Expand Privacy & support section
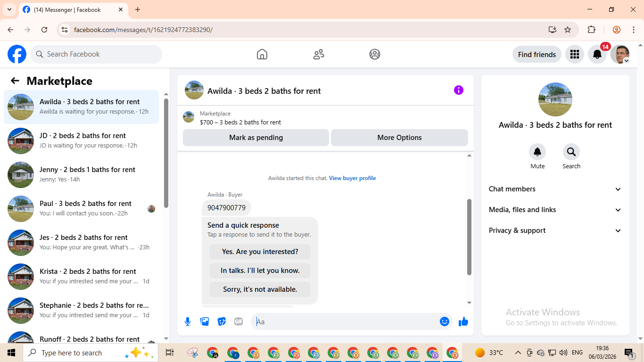Screen dimensions: 644x362 555,230
